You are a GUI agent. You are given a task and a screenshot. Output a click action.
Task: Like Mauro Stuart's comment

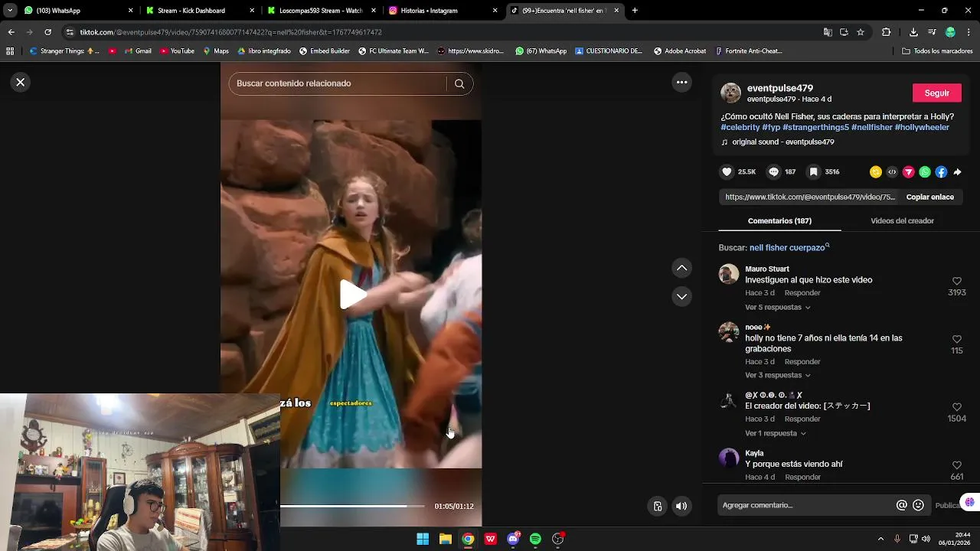tap(956, 282)
